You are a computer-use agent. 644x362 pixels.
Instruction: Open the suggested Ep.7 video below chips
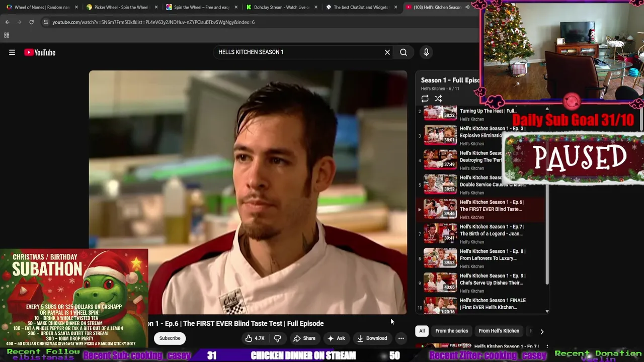coord(480,346)
